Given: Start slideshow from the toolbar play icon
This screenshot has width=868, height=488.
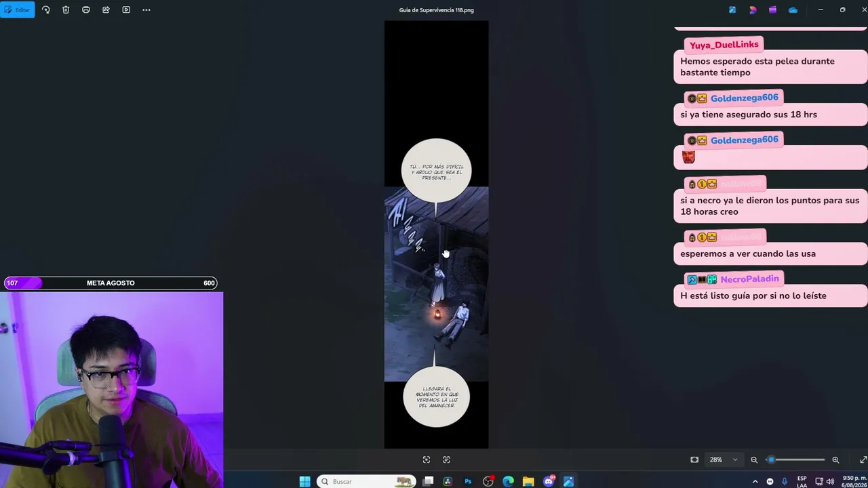Looking at the screenshot, I should pyautogui.click(x=126, y=9).
